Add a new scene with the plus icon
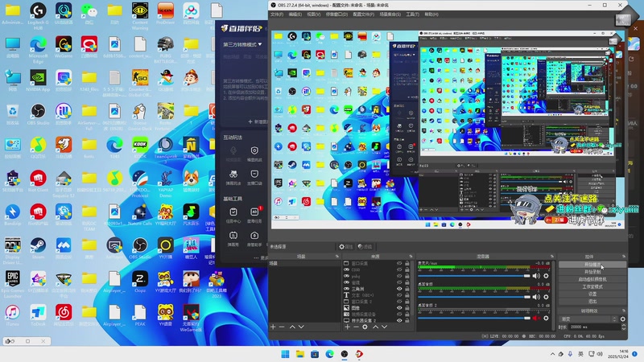Screen dimensions: 644x362 coord(273,327)
